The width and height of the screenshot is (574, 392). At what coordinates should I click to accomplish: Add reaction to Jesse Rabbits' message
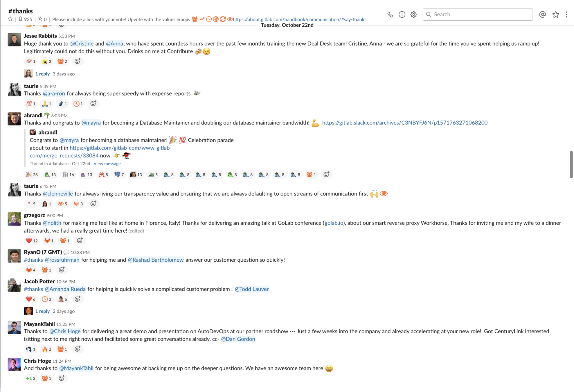[x=77, y=61]
